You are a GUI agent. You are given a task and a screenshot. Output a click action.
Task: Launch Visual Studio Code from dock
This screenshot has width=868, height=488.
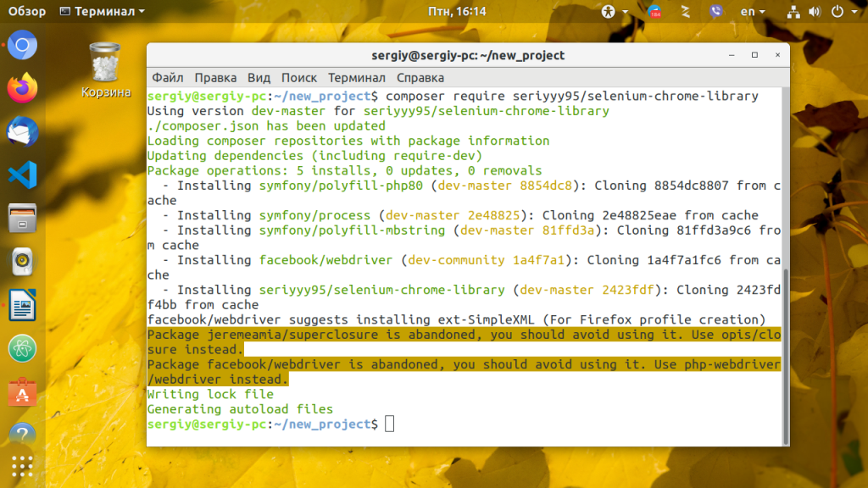[22, 175]
